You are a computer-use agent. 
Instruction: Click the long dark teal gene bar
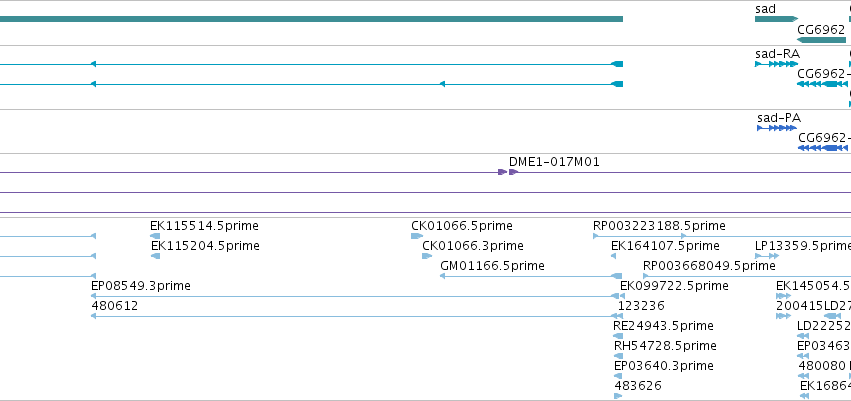312,19
